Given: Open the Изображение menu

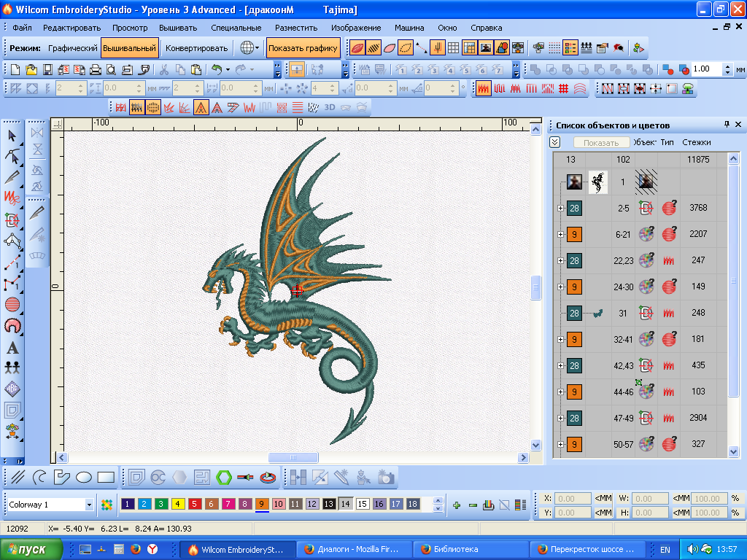Looking at the screenshot, I should [356, 28].
